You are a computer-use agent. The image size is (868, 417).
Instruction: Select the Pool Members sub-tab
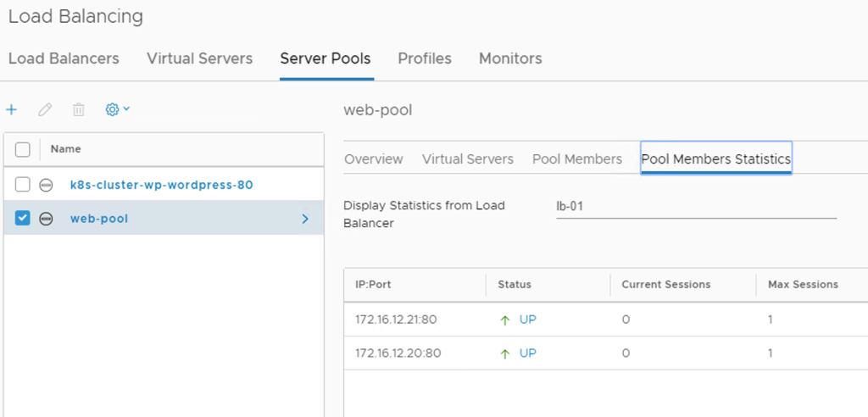[x=577, y=158]
